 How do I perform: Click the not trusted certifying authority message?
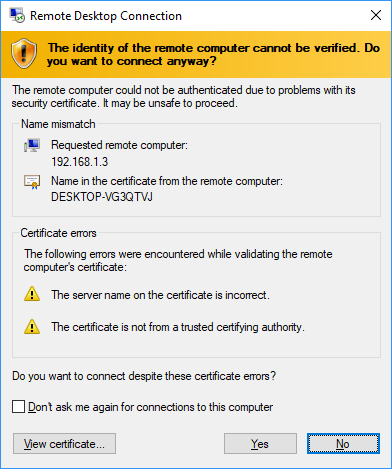pos(178,327)
